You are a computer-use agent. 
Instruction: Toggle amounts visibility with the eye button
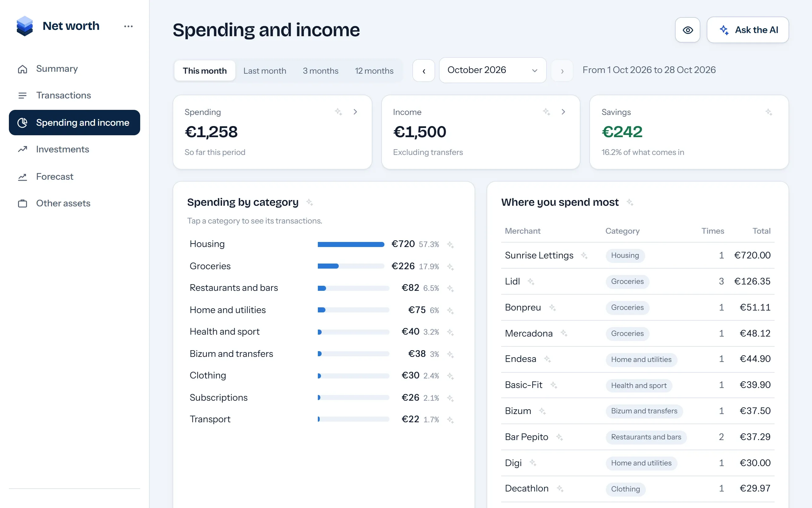688,30
